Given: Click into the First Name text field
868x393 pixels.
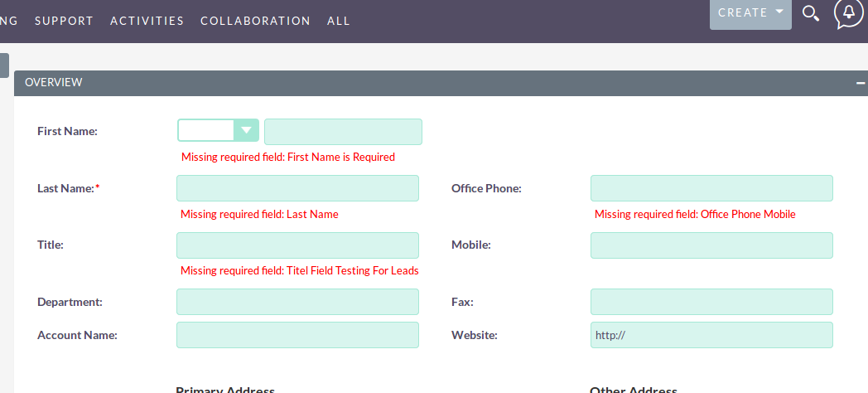Looking at the screenshot, I should click(343, 131).
